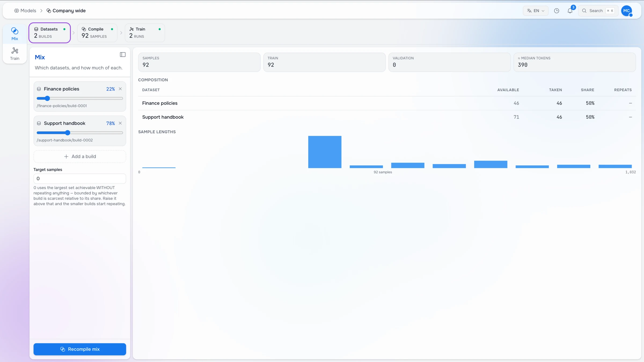
Task: Click the Support handbook database icon
Action: [x=39, y=123]
